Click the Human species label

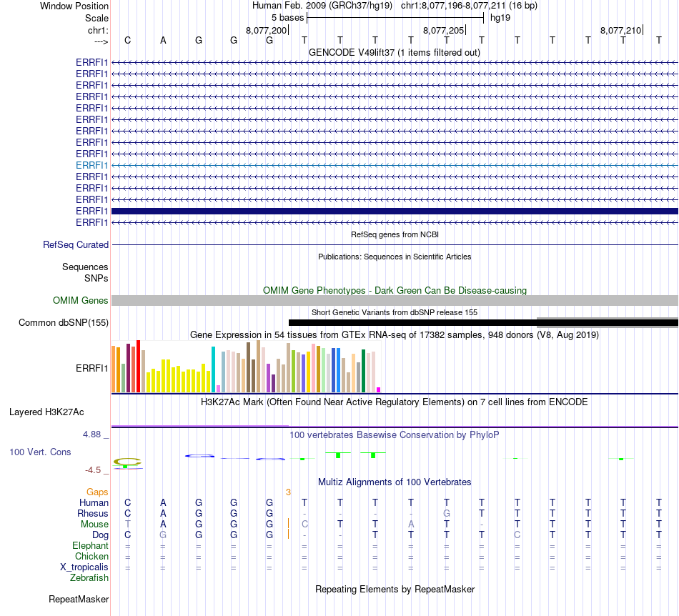(x=94, y=502)
